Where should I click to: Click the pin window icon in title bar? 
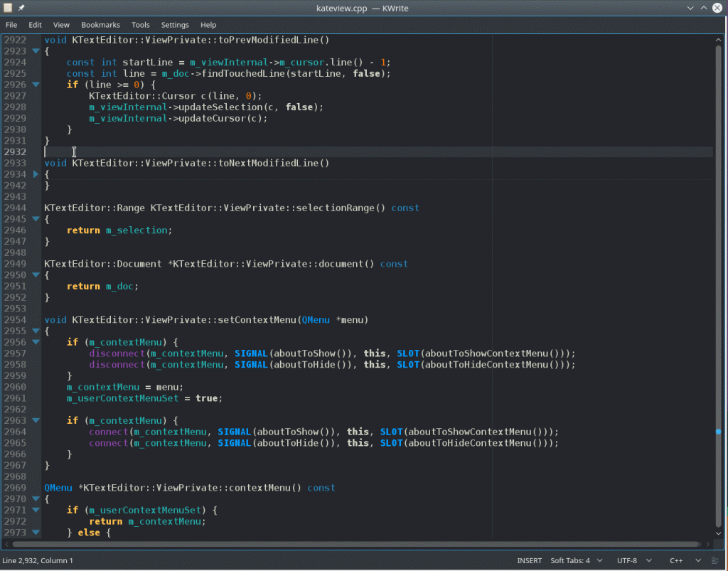tap(21, 8)
